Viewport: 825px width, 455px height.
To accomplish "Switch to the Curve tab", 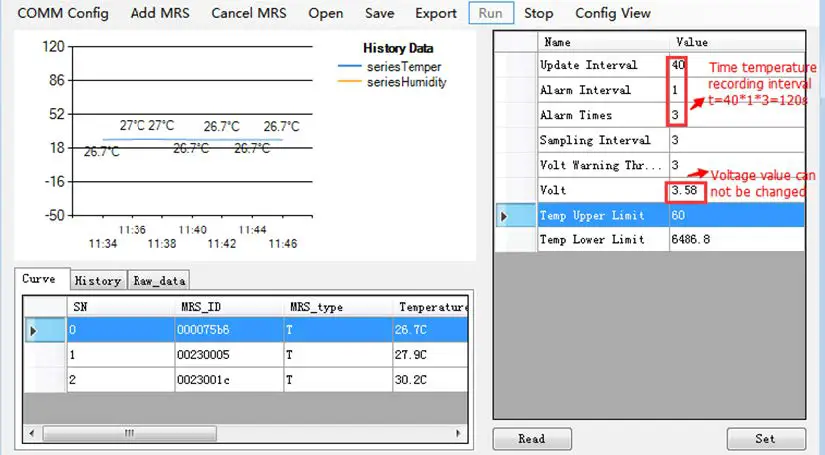I will click(42, 279).
